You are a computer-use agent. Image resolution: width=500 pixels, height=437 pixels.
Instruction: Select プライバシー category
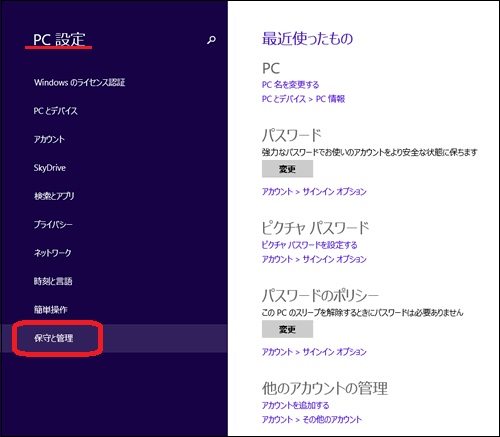[x=53, y=224]
